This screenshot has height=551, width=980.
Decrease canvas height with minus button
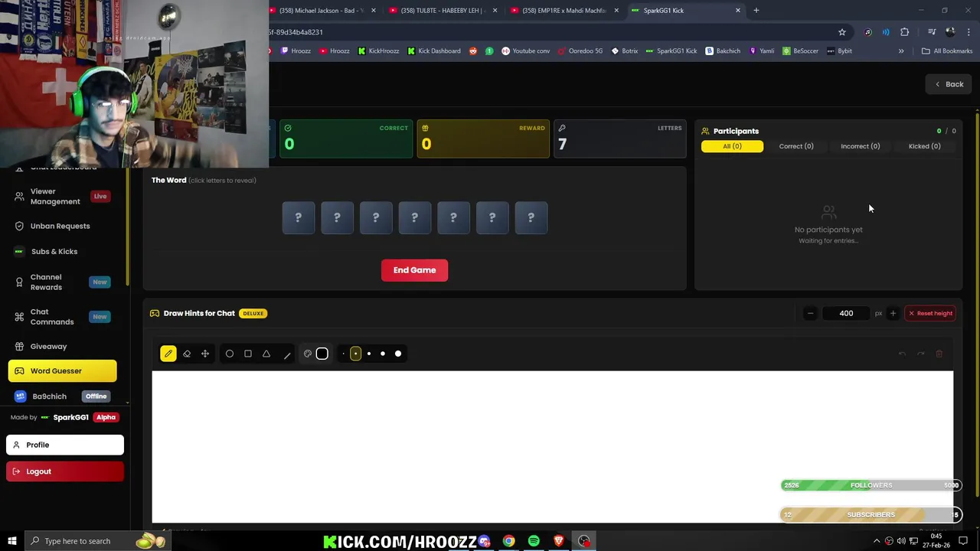click(x=810, y=313)
